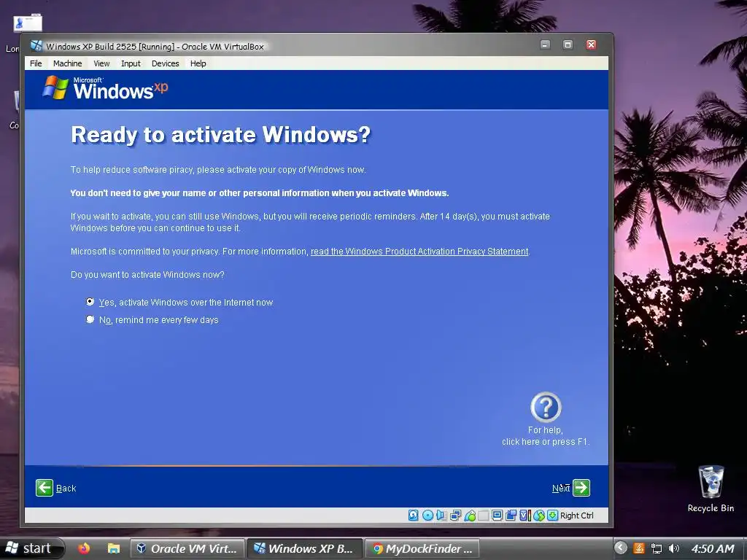The image size is (747, 560).
Task: Expand hidden tray icons with the arrow button
Action: [621, 548]
